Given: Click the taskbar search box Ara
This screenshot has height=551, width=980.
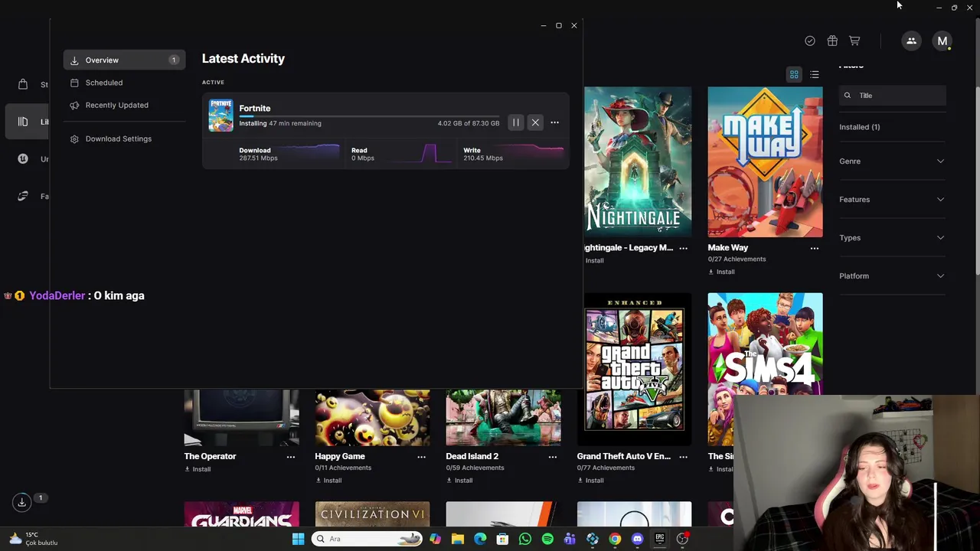Looking at the screenshot, I should tap(367, 539).
